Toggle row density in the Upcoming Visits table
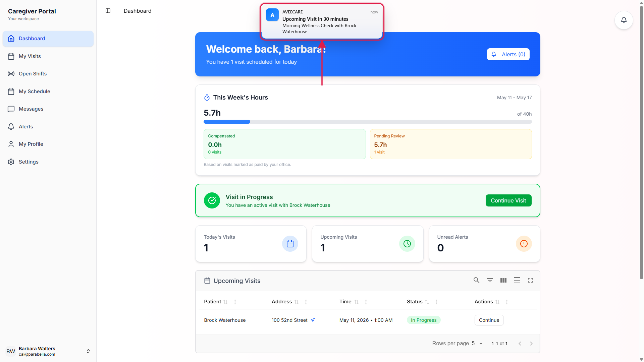The width and height of the screenshot is (644, 362). [517, 280]
